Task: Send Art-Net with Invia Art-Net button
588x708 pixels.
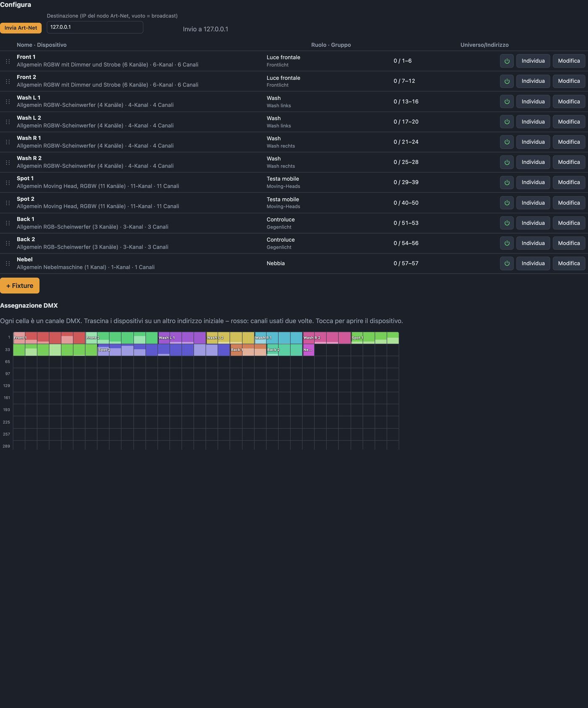Action: coord(21,28)
